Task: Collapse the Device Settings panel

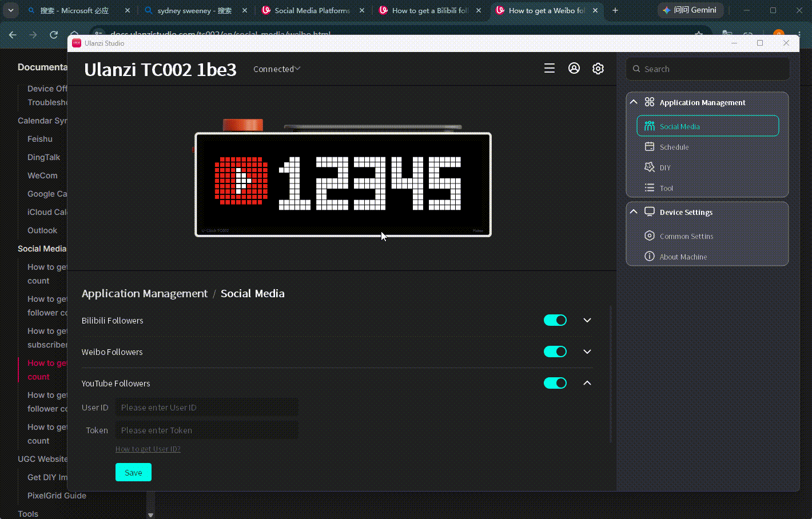Action: pyautogui.click(x=634, y=211)
